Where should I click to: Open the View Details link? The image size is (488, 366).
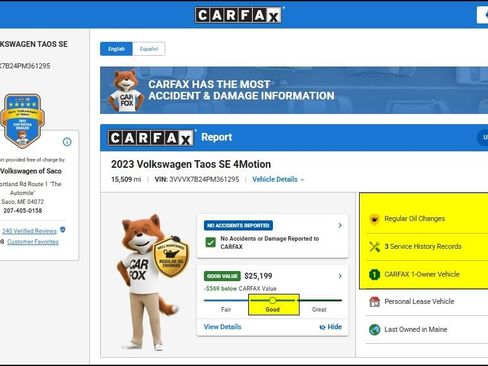click(x=222, y=327)
